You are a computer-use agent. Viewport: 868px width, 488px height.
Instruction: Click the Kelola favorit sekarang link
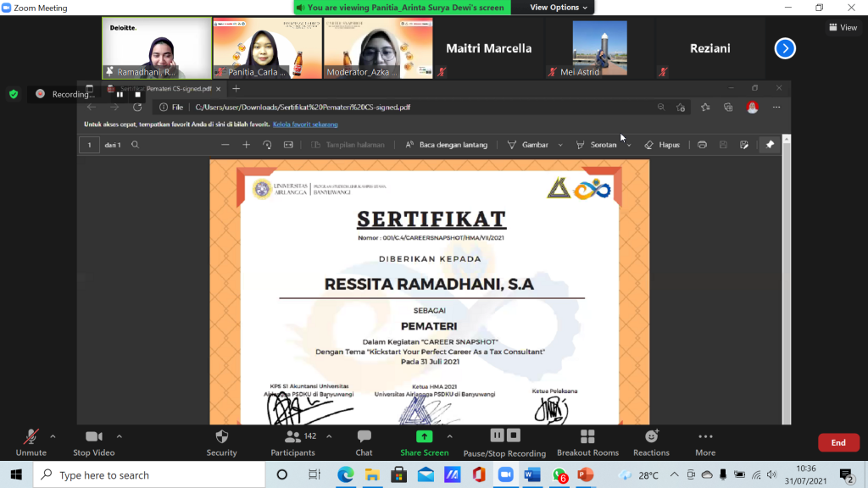click(305, 125)
